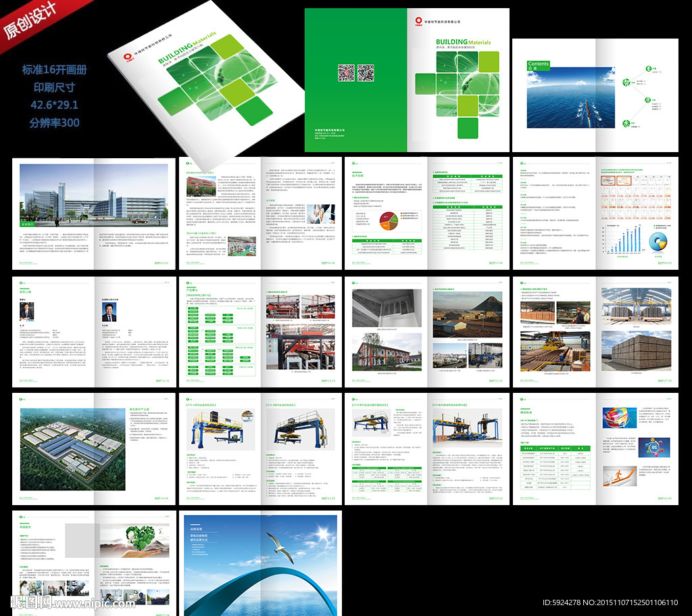
Task: Click the green heart tree illustration
Action: click(141, 538)
